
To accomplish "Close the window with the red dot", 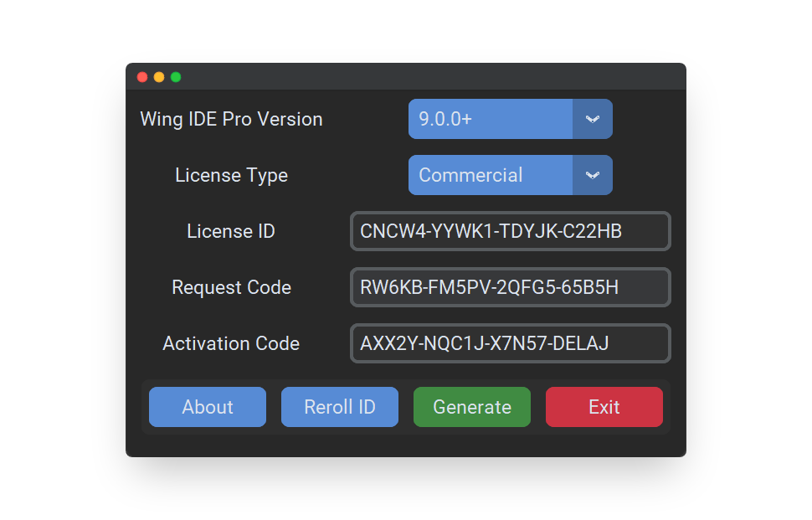I will tap(142, 77).
